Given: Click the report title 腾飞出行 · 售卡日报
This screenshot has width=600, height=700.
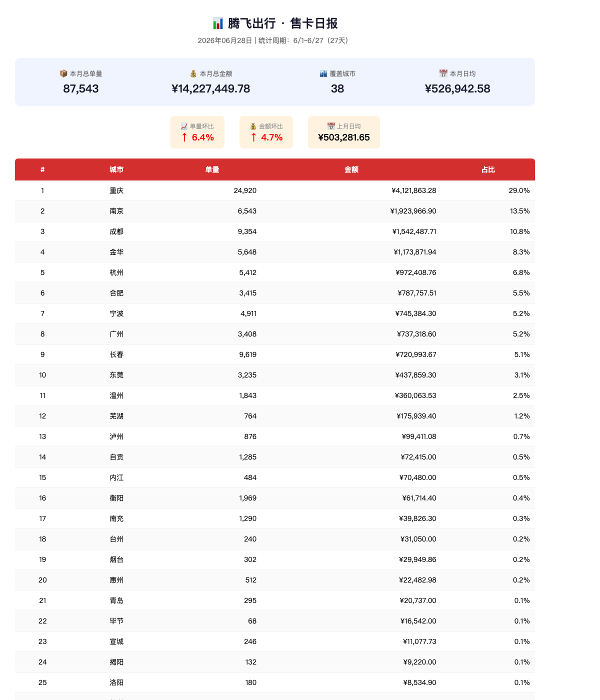Looking at the screenshot, I should (283, 23).
